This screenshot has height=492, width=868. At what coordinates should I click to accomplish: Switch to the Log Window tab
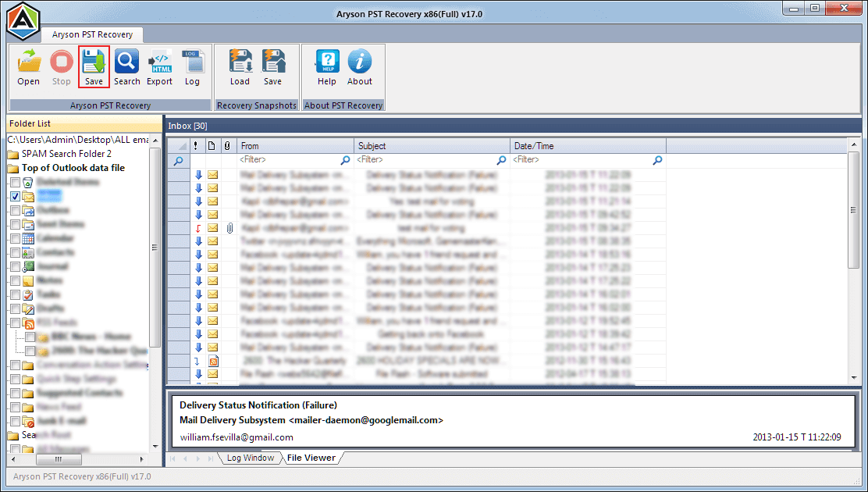pyautogui.click(x=251, y=458)
